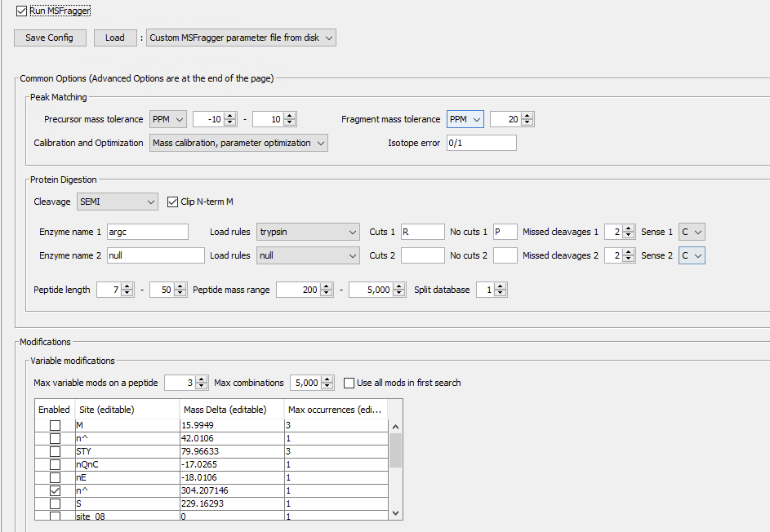Open the Load rules trypsin dropdown
Image resolution: width=770 pixels, height=532 pixels.
pos(308,231)
